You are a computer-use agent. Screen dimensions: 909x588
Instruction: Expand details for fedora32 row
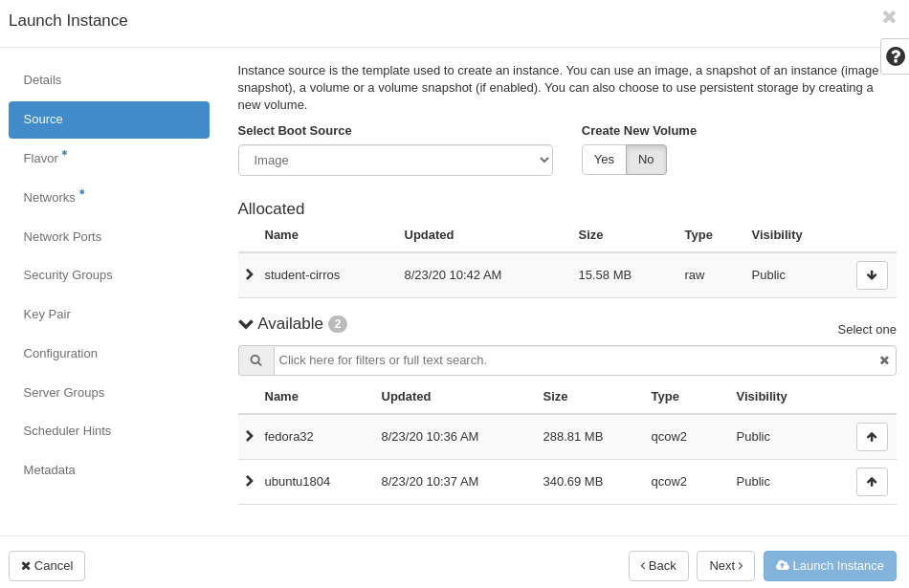click(250, 436)
